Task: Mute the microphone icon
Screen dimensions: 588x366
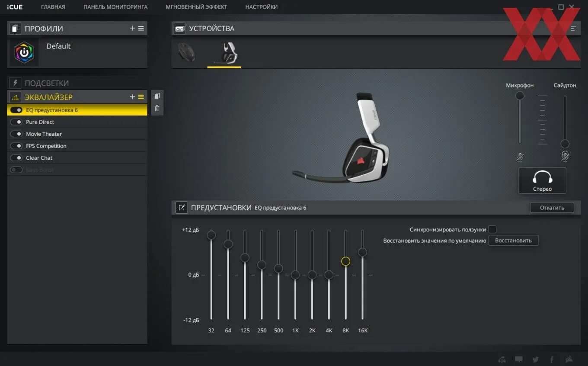Action: click(x=520, y=157)
